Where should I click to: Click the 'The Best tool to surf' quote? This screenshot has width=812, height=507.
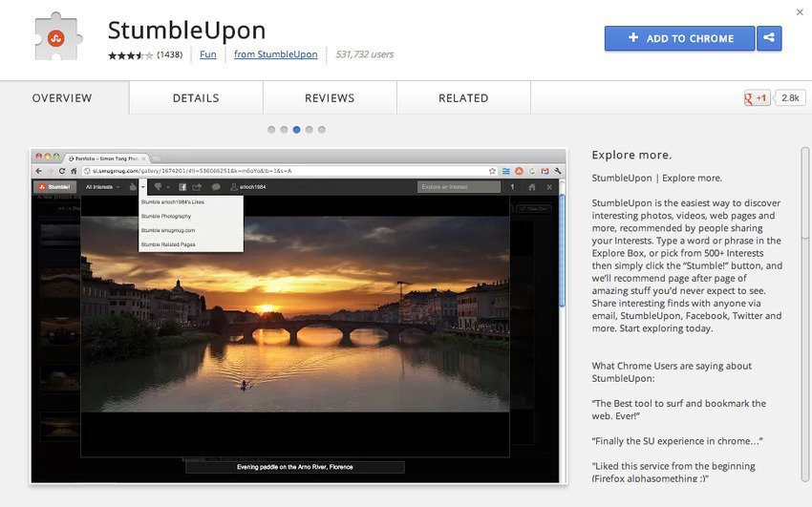pyautogui.click(x=679, y=410)
